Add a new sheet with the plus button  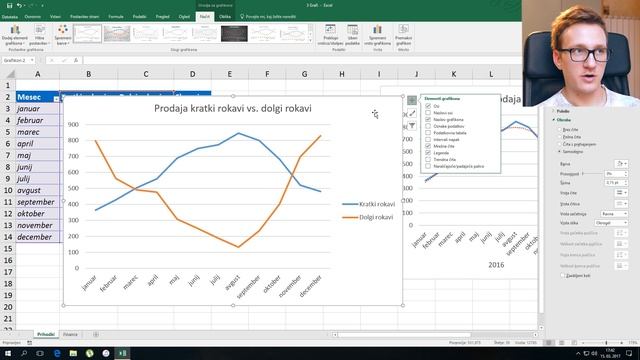click(96, 335)
